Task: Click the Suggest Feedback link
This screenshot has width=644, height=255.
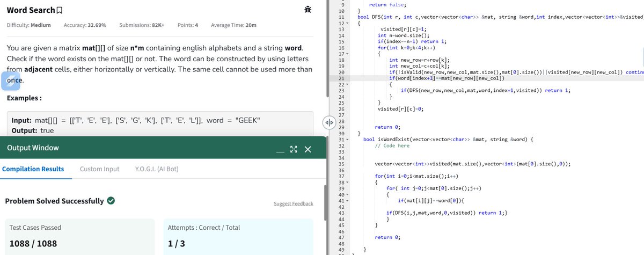Action: 293,203
